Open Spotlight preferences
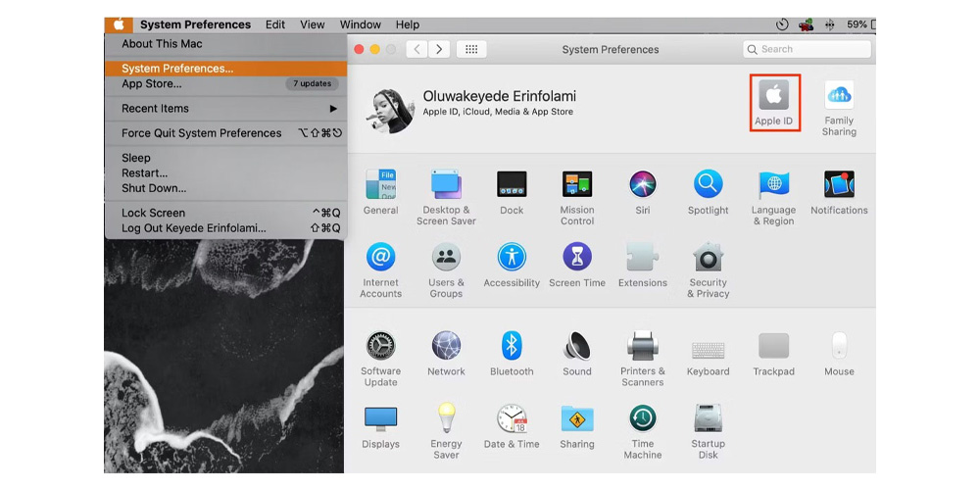 click(709, 192)
